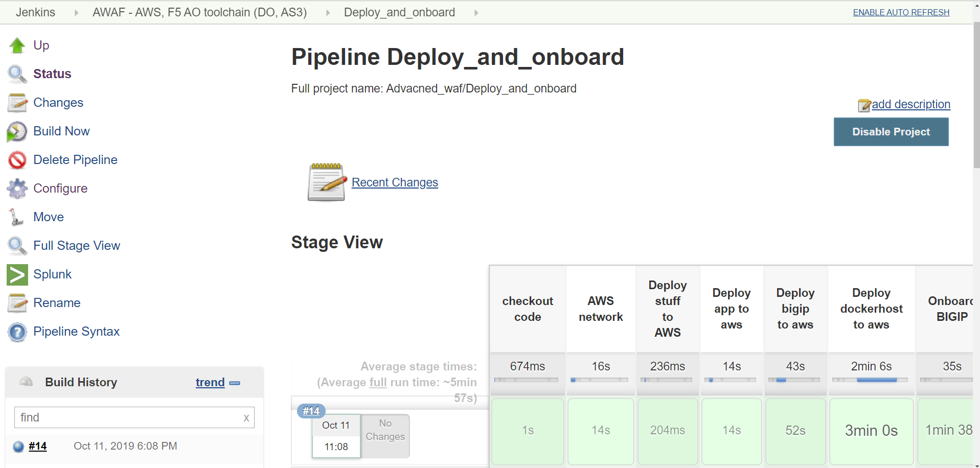This screenshot has width=980, height=468.
Task: Open Deploy_and_onboard breadcrumb link
Action: click(399, 12)
